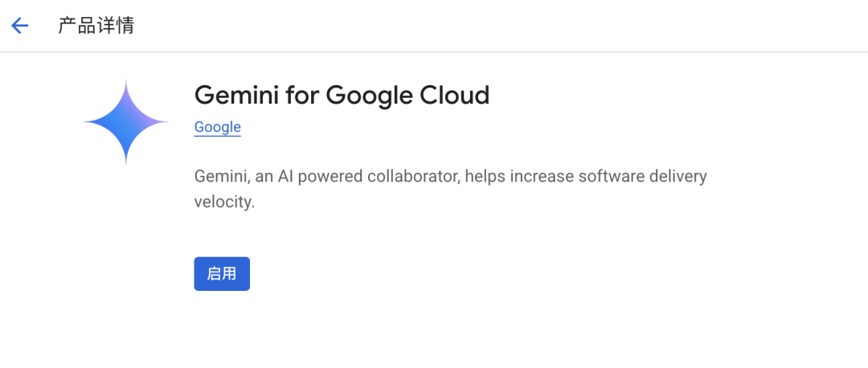Click the word "for" in the product heading
The width and height of the screenshot is (868, 368).
pos(301,95)
